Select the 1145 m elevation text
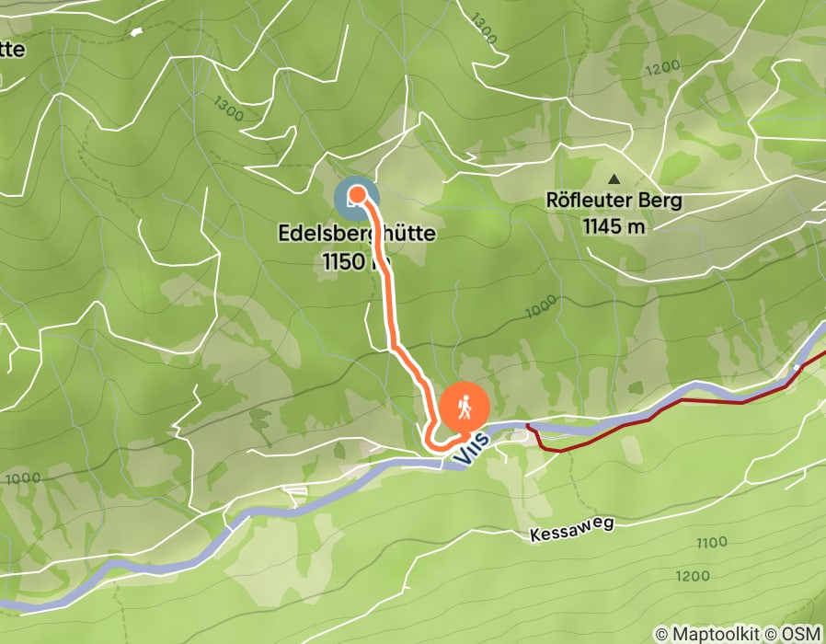Screen dimensions: 826x644 (614, 226)
